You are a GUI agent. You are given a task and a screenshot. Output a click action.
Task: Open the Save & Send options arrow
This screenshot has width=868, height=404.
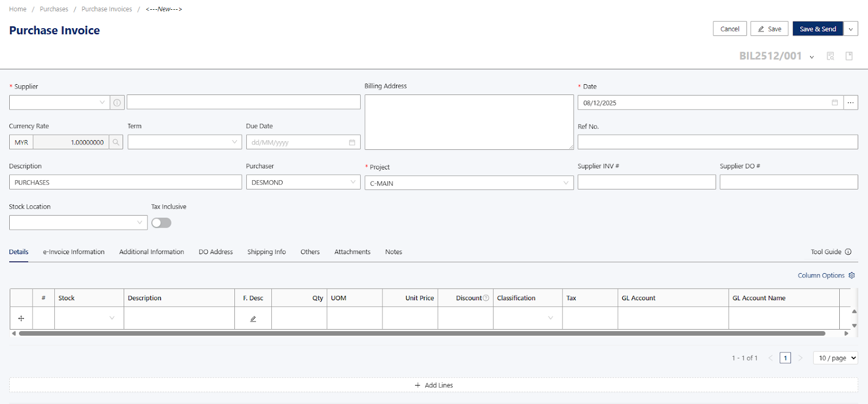click(851, 29)
